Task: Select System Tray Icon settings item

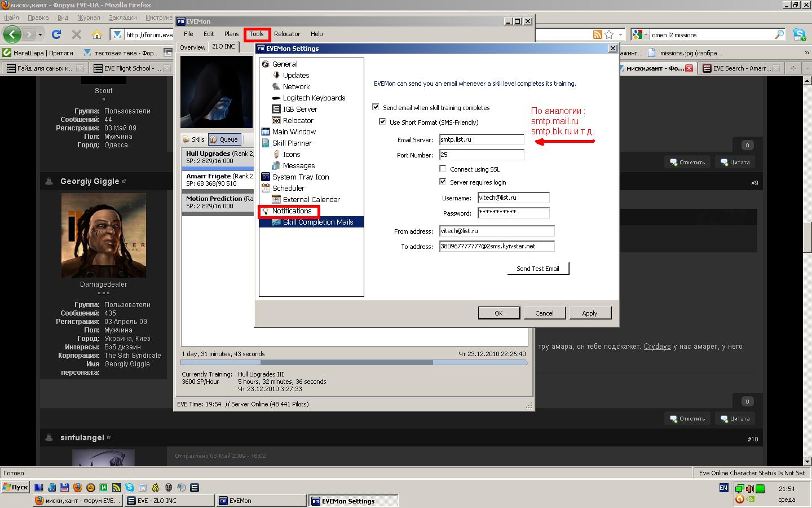Action: coord(301,177)
